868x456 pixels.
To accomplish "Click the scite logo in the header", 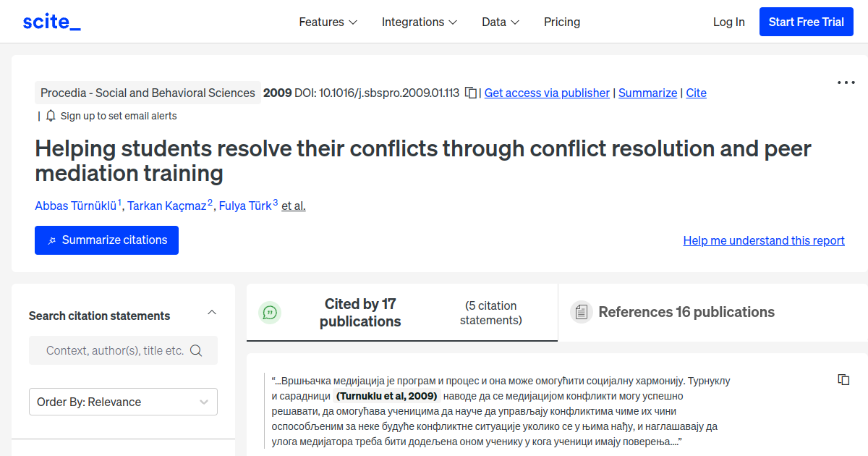I will 51,21.
